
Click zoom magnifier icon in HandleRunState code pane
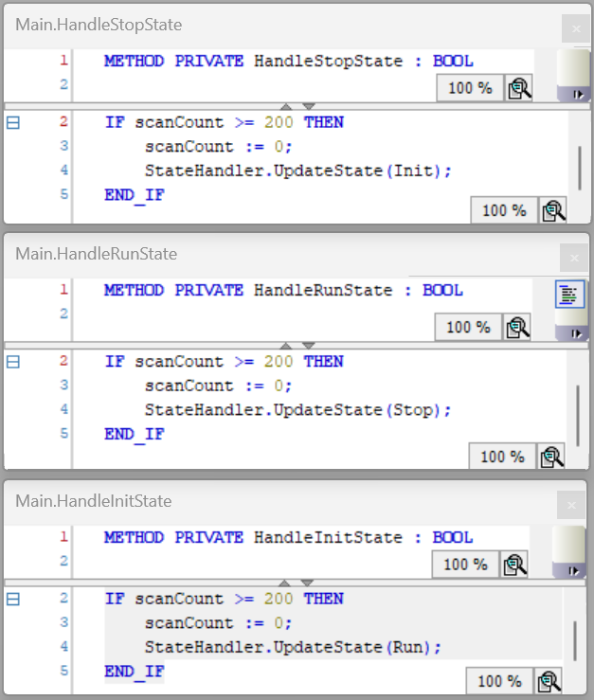[551, 457]
